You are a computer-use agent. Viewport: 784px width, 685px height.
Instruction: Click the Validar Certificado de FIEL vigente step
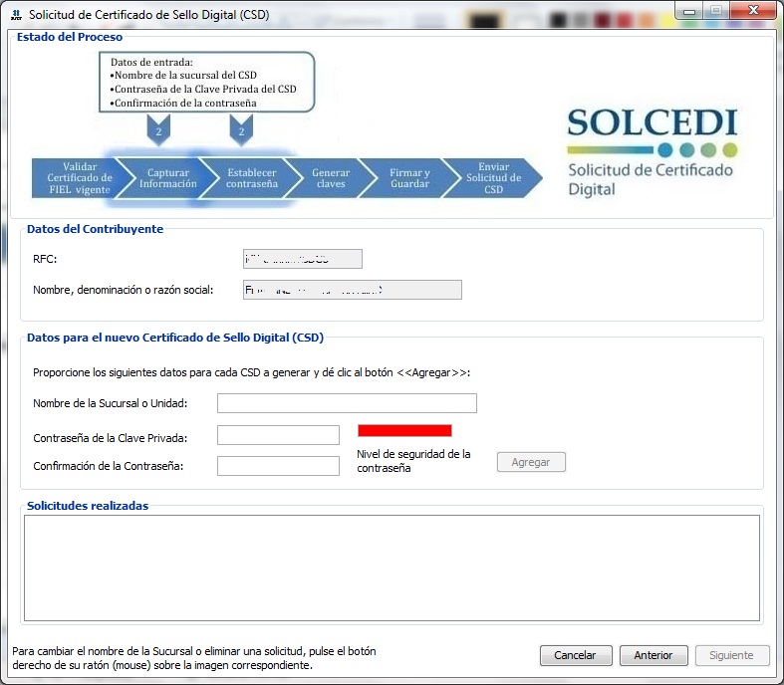click(x=78, y=178)
